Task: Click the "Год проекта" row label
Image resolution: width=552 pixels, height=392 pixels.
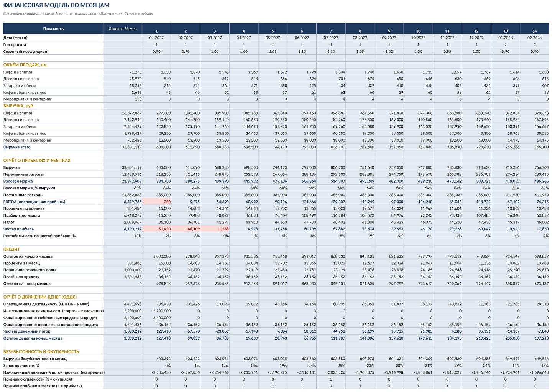Action: point(15,45)
